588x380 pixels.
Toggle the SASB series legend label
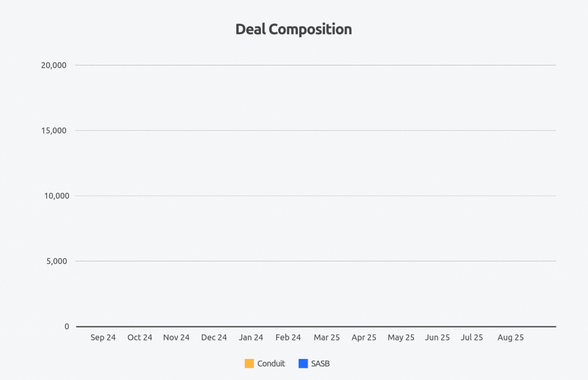tap(320, 364)
